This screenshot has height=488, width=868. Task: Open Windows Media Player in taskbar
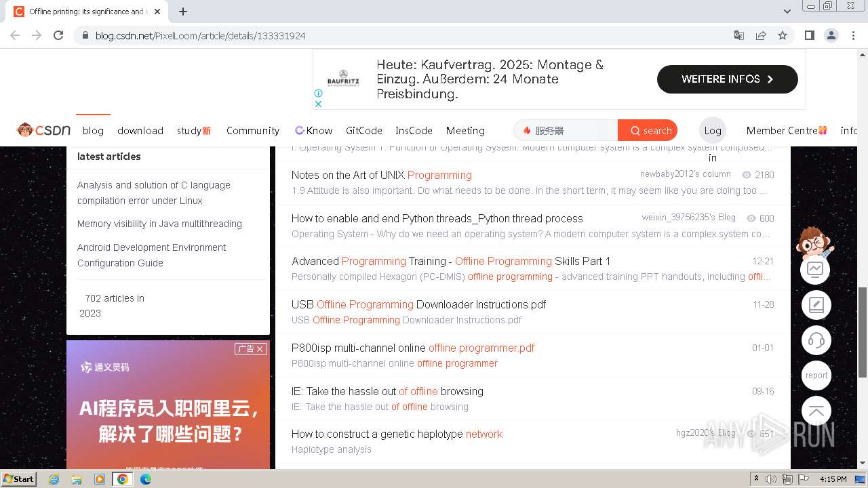coord(100,479)
